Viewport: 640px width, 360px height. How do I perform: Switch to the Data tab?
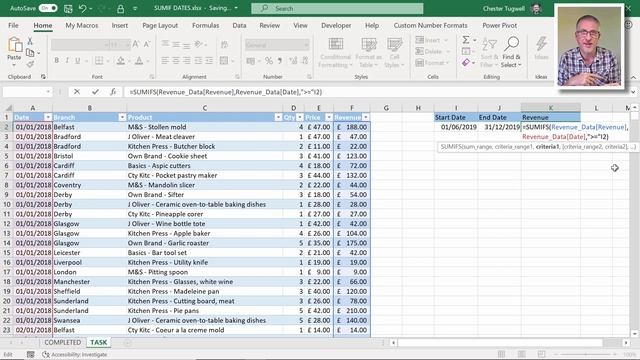click(239, 25)
